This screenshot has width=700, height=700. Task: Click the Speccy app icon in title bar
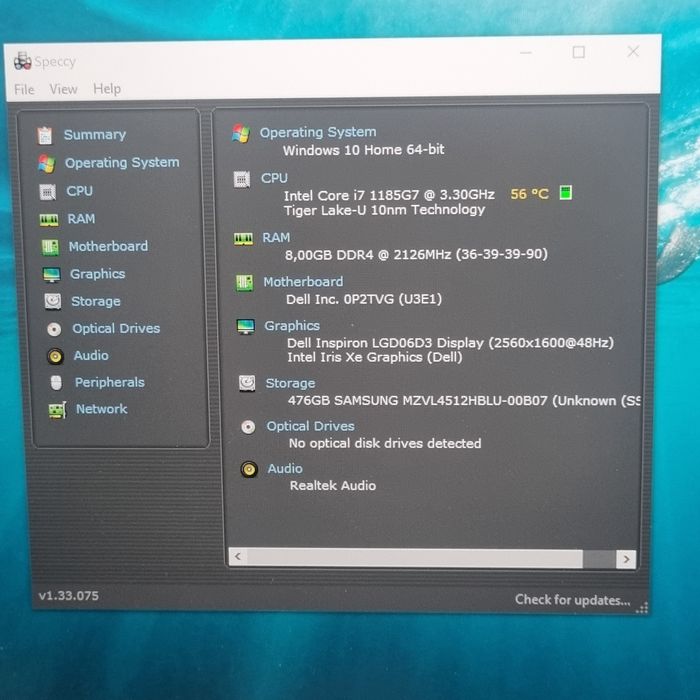pos(22,61)
